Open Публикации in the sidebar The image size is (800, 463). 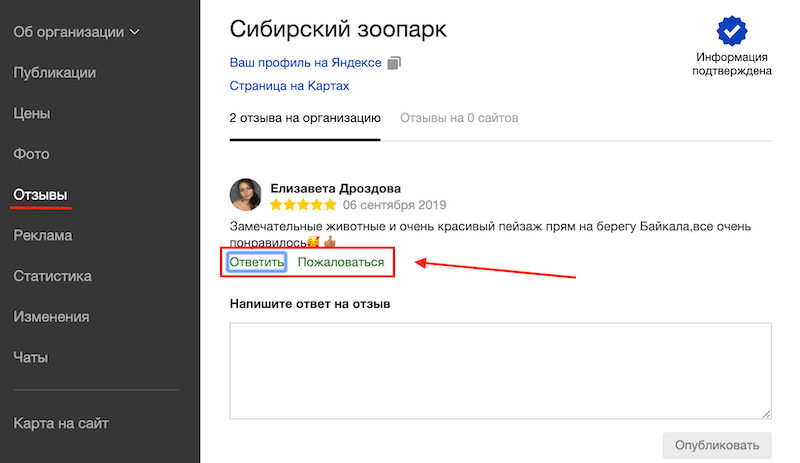tap(54, 72)
